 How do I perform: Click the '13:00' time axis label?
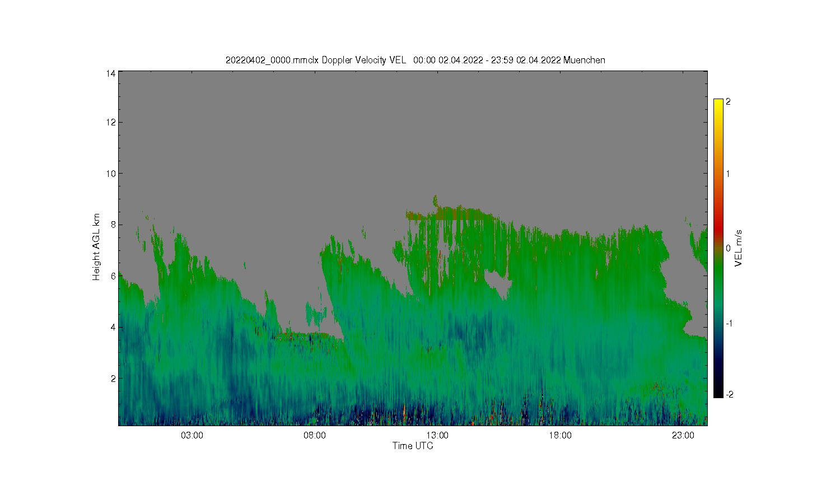tap(437, 436)
